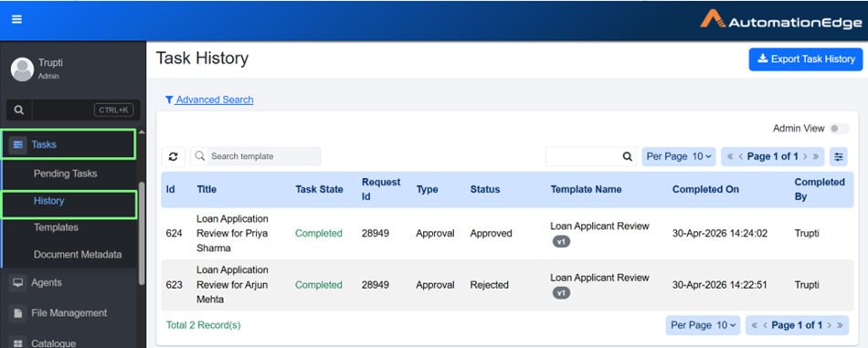Click task Id 623
The image size is (868, 348).
[174, 285]
